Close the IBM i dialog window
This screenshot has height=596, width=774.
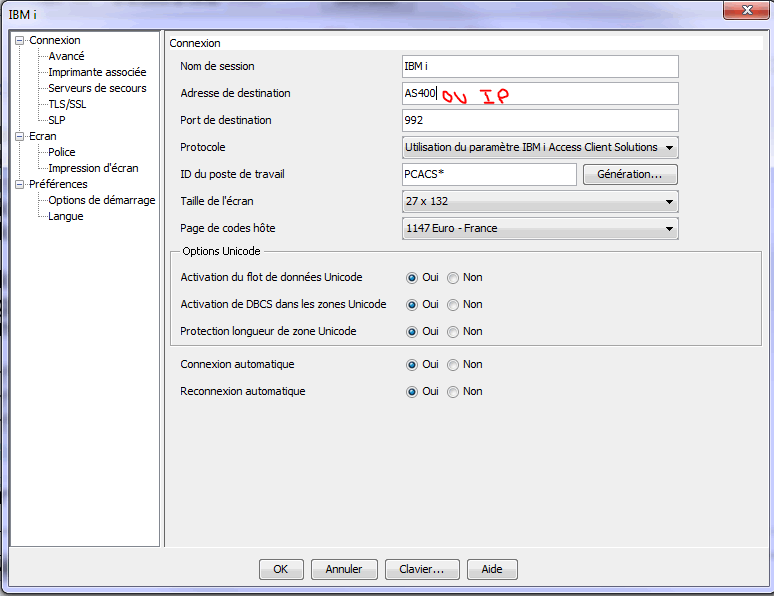coord(746,10)
